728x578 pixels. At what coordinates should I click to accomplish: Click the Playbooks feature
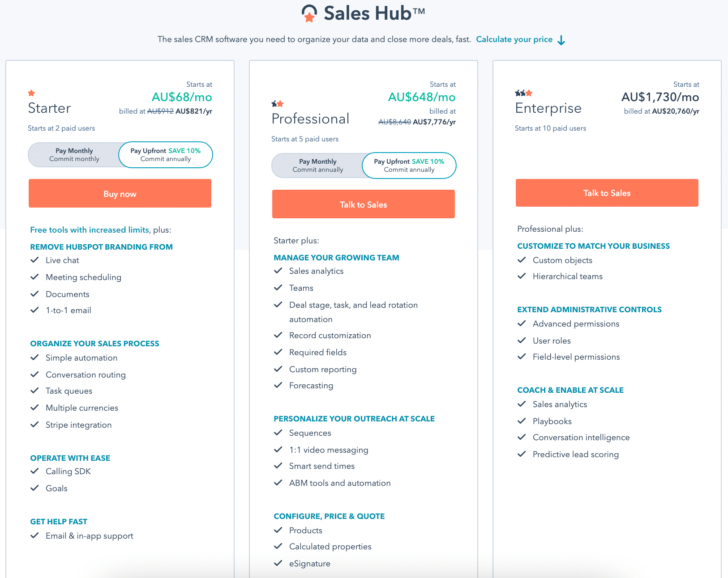coord(552,421)
